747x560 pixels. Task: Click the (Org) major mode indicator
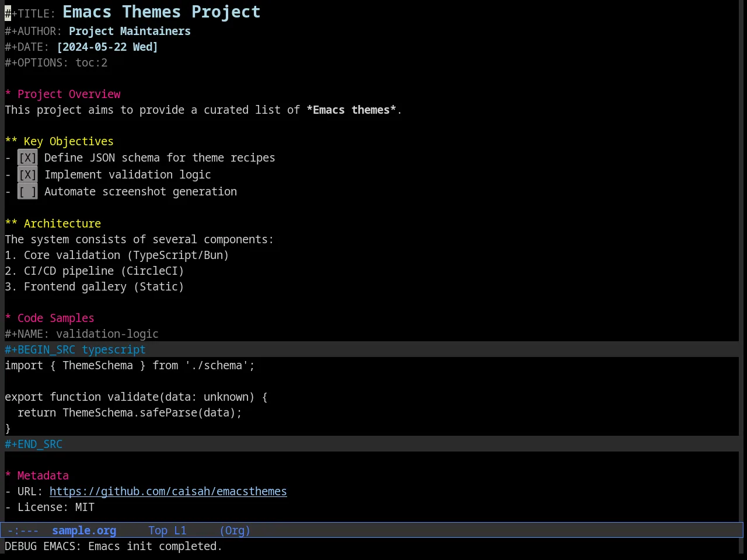pyautogui.click(x=235, y=530)
